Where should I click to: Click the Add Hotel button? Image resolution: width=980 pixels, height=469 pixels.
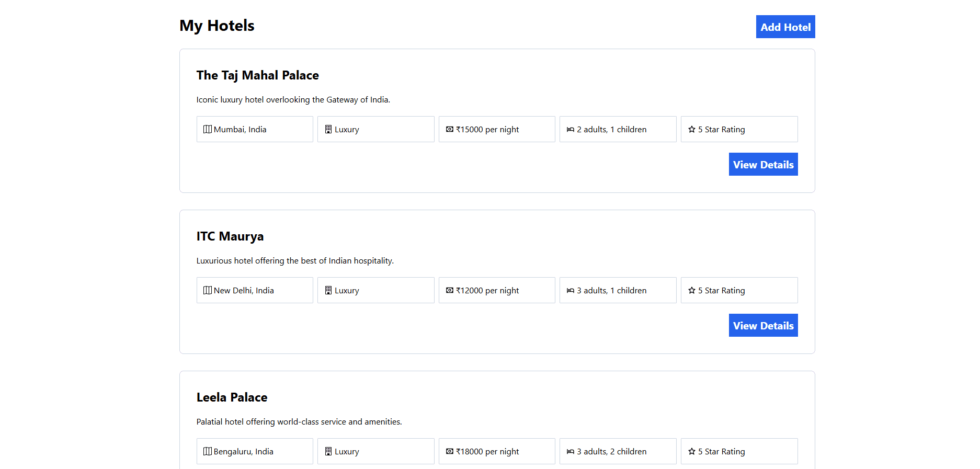[785, 27]
